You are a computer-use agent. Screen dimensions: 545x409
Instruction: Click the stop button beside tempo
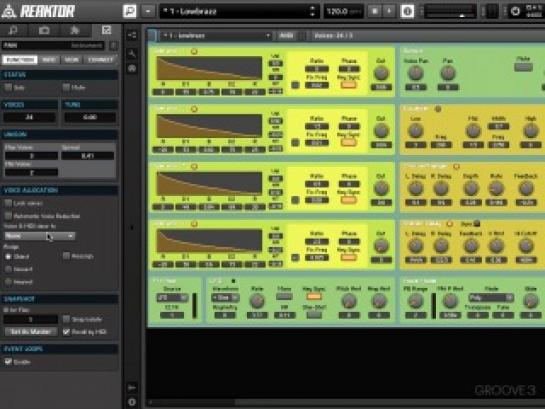375,11
